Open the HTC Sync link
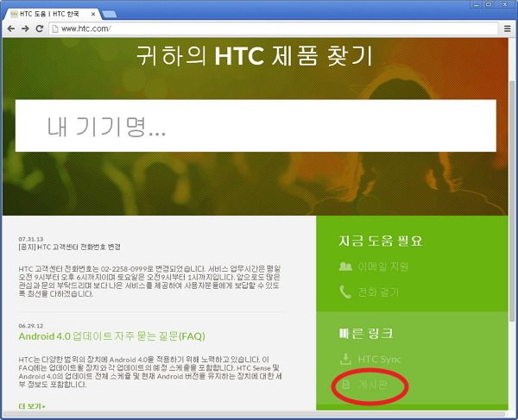 379,360
